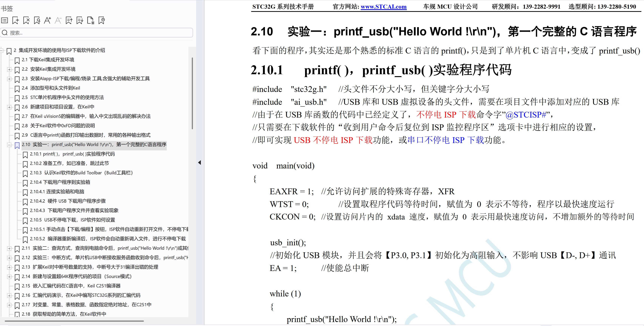Click the printf_usb("Hello World !\r\n"); code line
This screenshot has height=326, width=644.
coord(342,319)
